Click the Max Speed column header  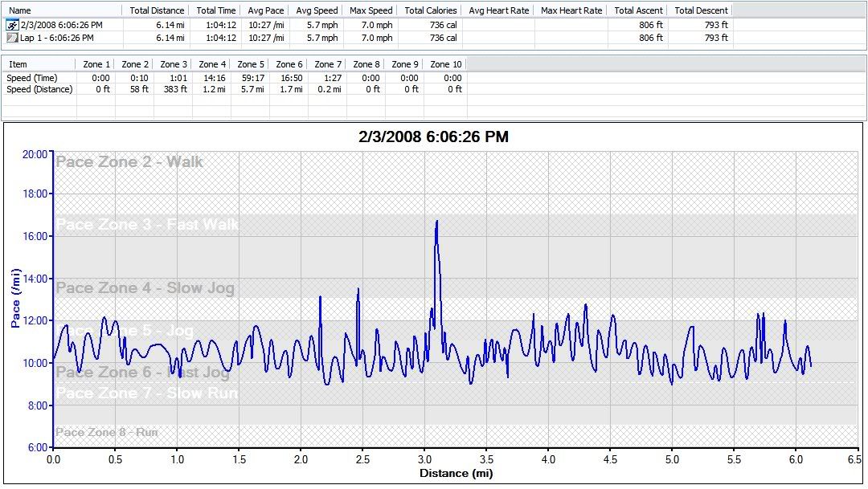(371, 10)
